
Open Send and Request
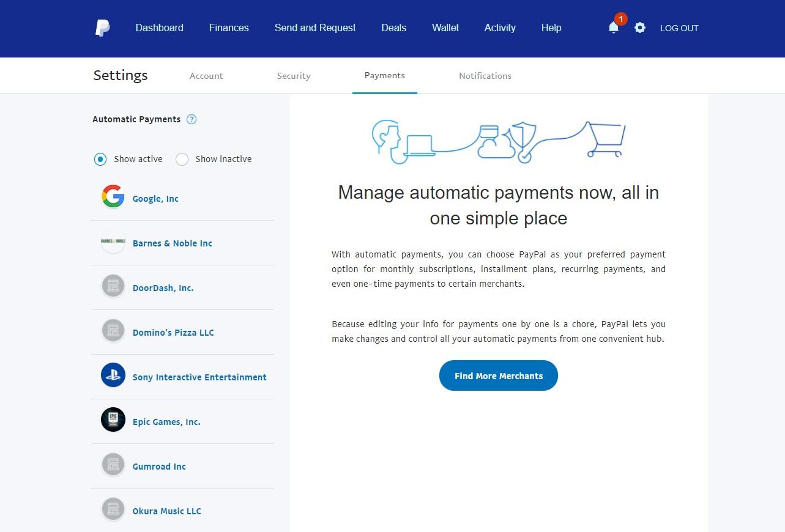point(315,28)
